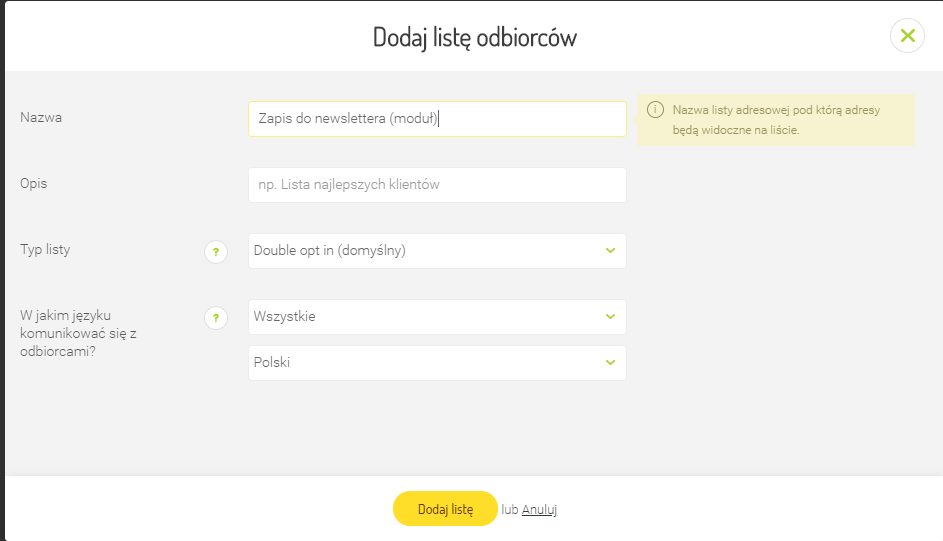Click the green chevron in the Polski field
The width and height of the screenshot is (943, 541).
tap(610, 363)
